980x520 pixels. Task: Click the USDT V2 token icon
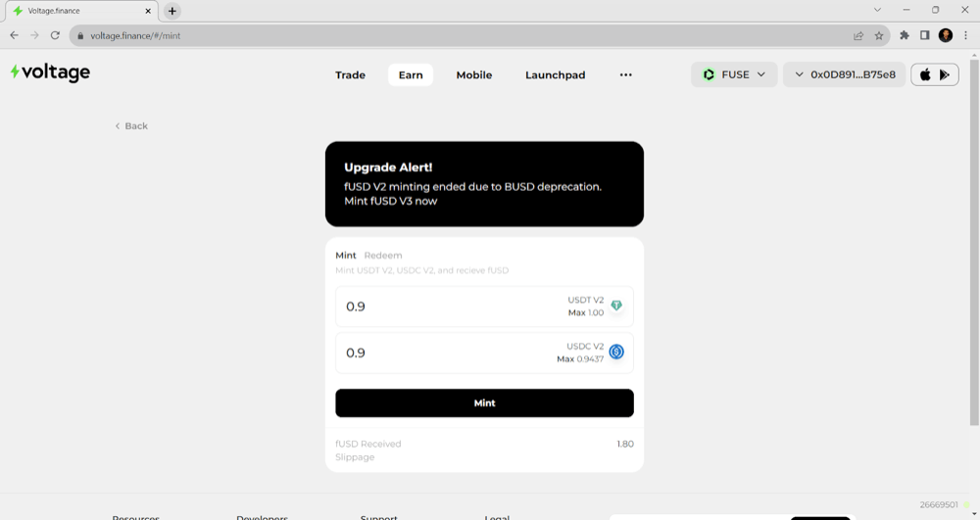click(616, 306)
